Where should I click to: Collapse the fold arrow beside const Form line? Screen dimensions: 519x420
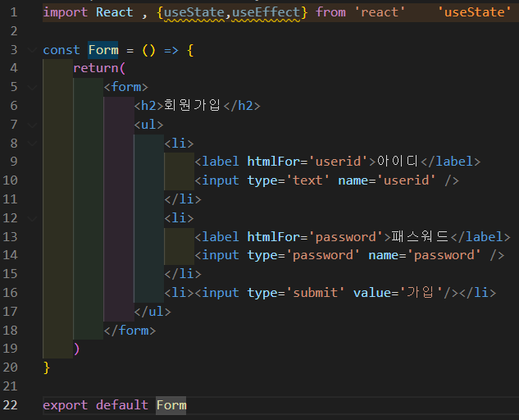(x=32, y=50)
